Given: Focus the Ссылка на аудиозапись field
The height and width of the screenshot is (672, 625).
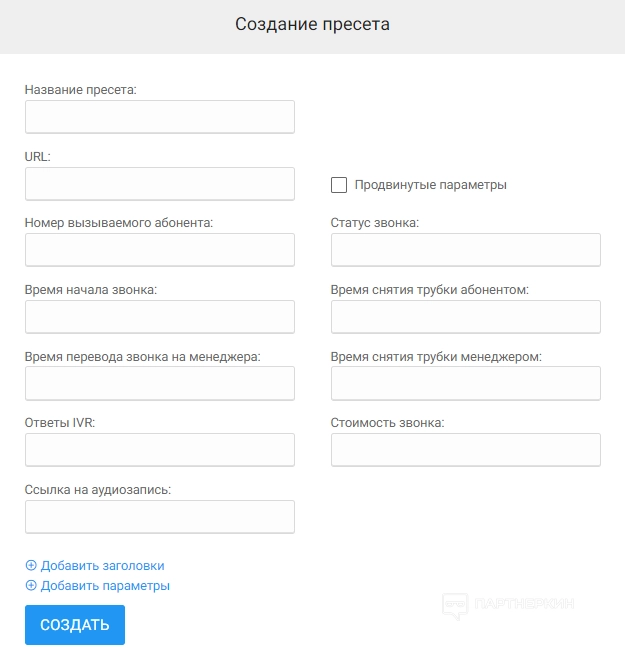Looking at the screenshot, I should [x=160, y=517].
